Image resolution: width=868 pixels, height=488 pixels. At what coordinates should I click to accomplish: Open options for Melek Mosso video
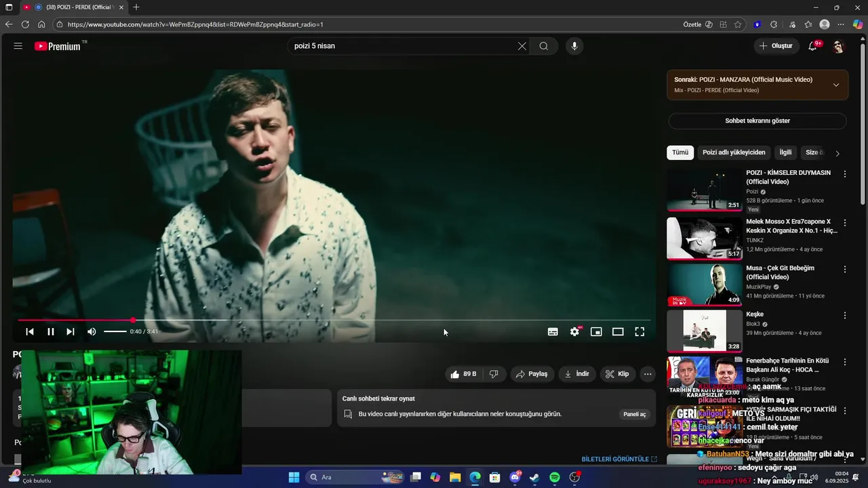point(845,222)
